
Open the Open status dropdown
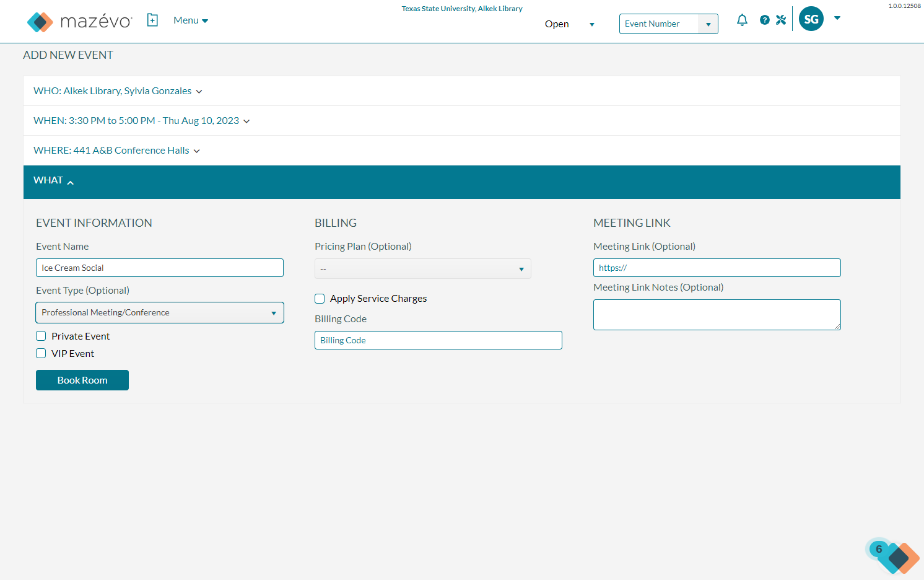570,24
